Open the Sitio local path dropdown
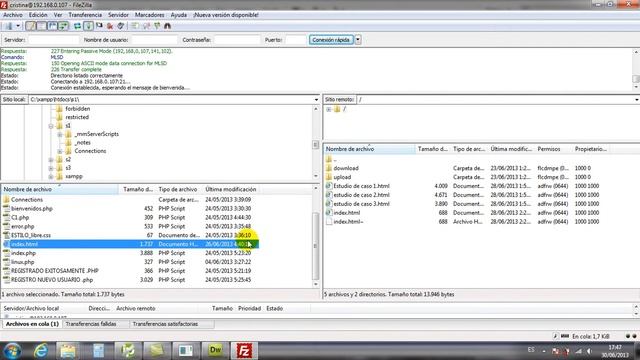 pyautogui.click(x=316, y=100)
